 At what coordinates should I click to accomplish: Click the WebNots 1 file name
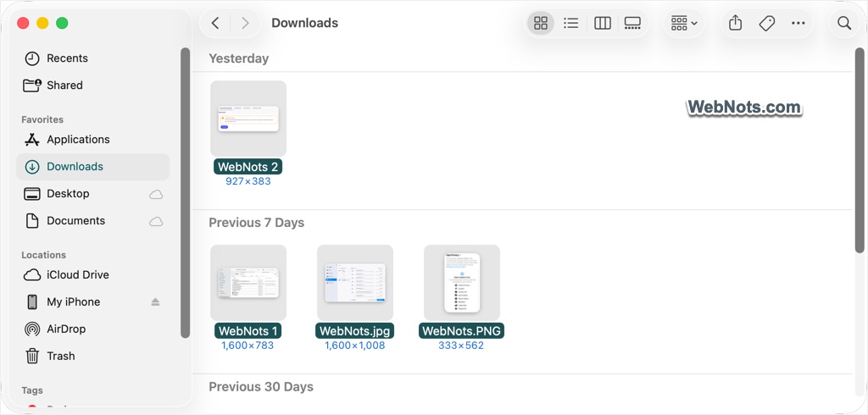(248, 331)
